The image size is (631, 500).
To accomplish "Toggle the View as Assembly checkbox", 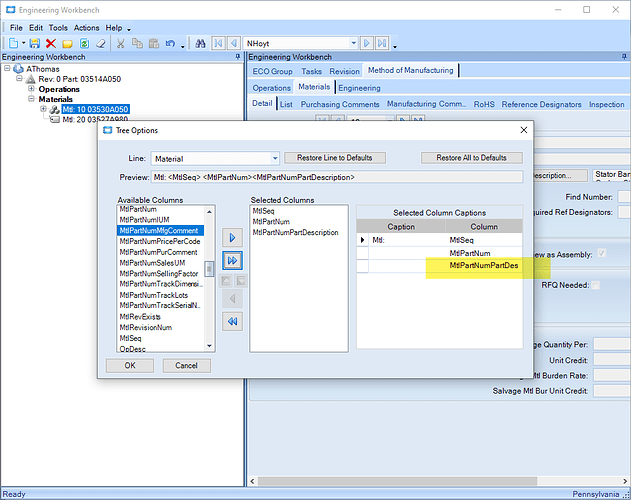I will (x=602, y=254).
